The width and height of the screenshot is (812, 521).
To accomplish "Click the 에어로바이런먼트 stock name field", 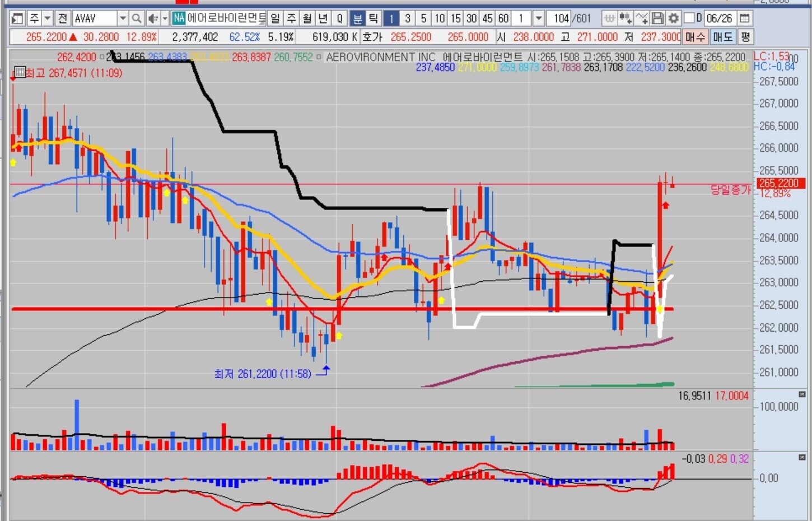I will pos(226,18).
